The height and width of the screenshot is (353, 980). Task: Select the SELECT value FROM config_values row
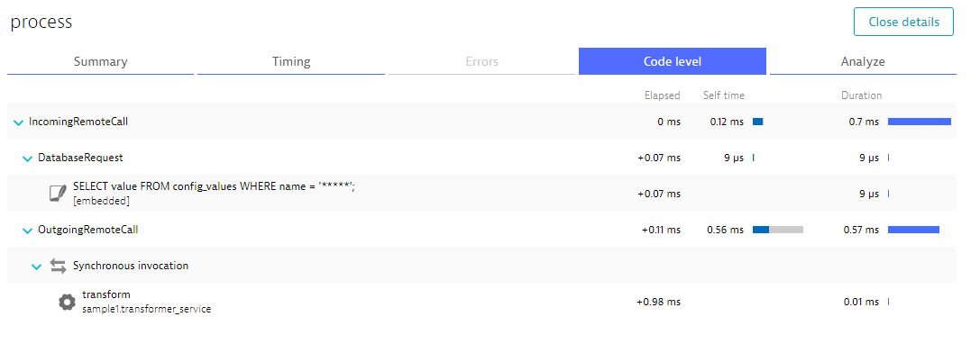point(481,194)
